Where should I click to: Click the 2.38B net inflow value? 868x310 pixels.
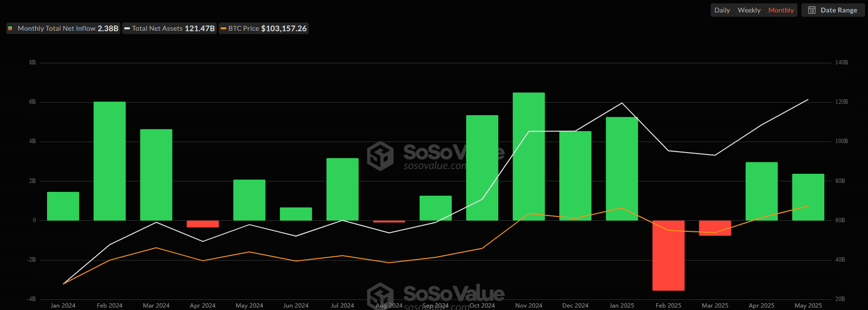click(108, 28)
